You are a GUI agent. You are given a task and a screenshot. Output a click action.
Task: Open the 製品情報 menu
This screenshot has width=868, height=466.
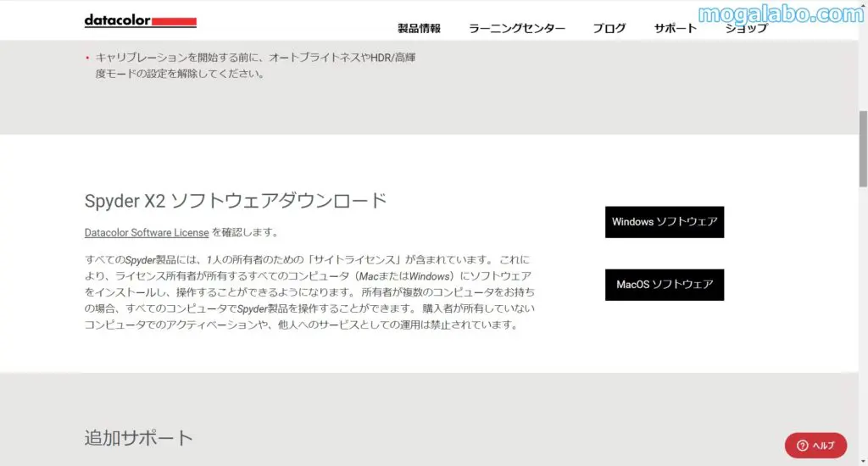point(419,28)
